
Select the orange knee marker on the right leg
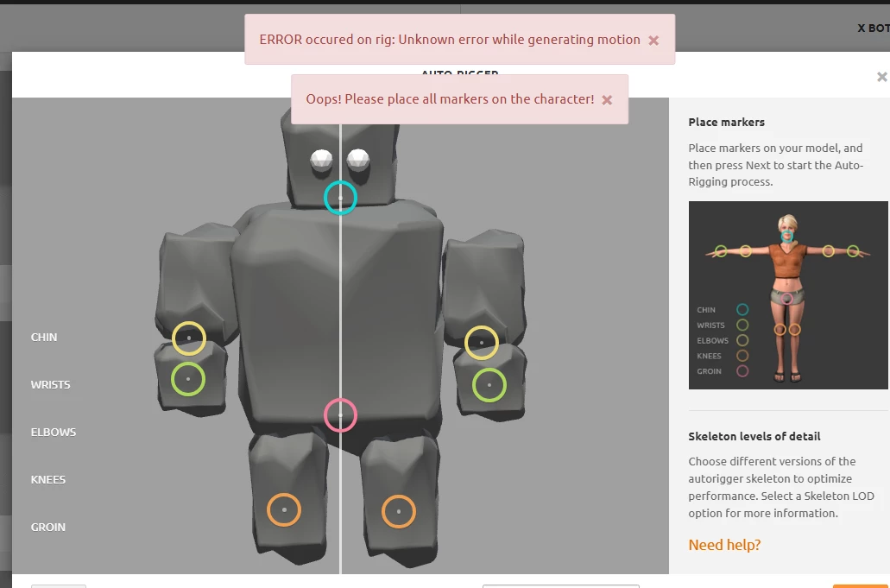pyautogui.click(x=399, y=511)
